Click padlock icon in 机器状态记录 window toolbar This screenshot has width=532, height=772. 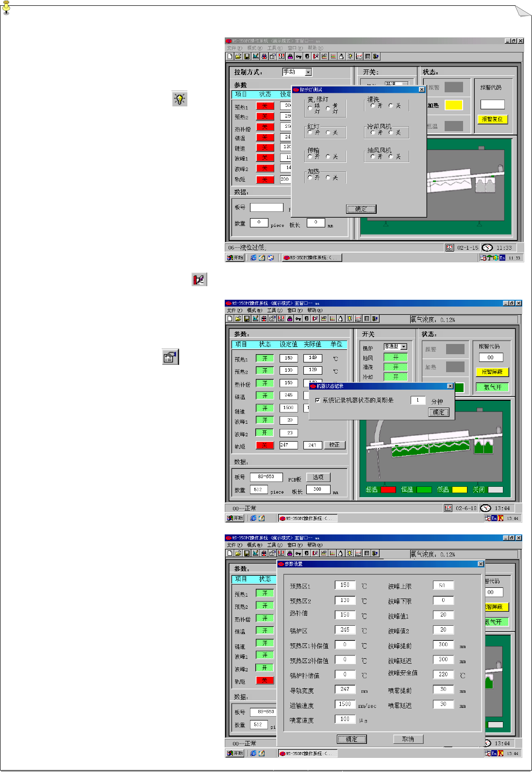point(290,319)
